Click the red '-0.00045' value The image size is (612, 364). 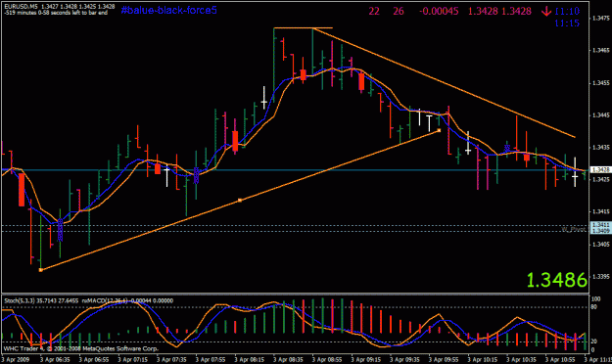[x=439, y=12]
